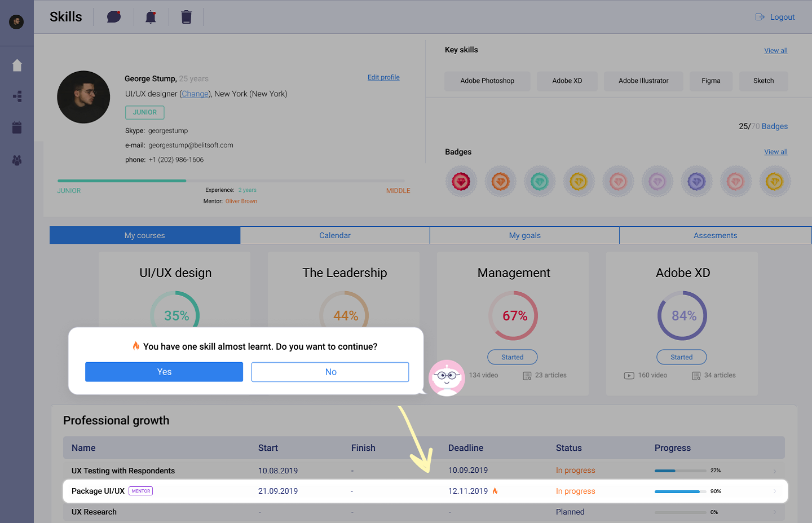Image resolution: width=812 pixels, height=523 pixels.
Task: Click the small user avatar at top-left
Action: pos(16,22)
